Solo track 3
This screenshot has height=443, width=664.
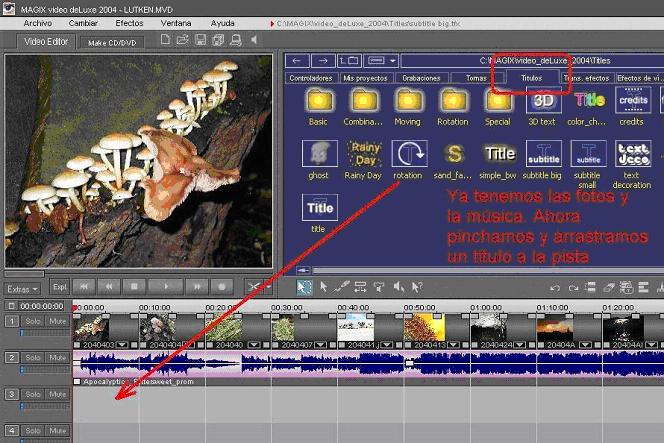click(33, 395)
